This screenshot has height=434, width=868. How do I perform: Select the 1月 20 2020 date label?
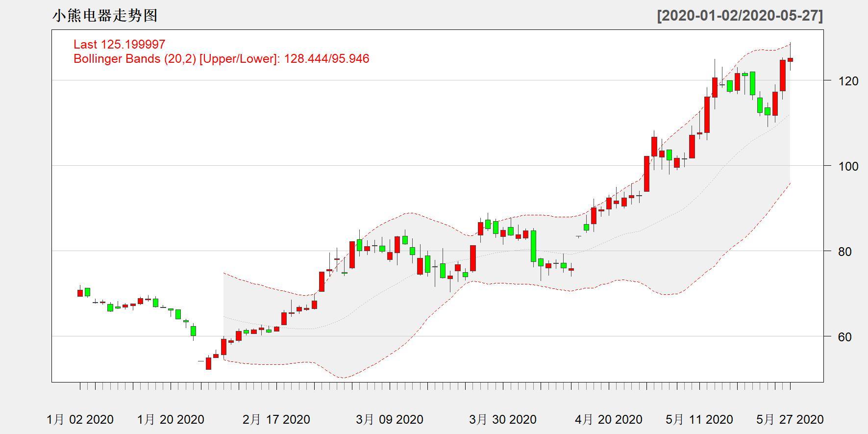(171, 420)
